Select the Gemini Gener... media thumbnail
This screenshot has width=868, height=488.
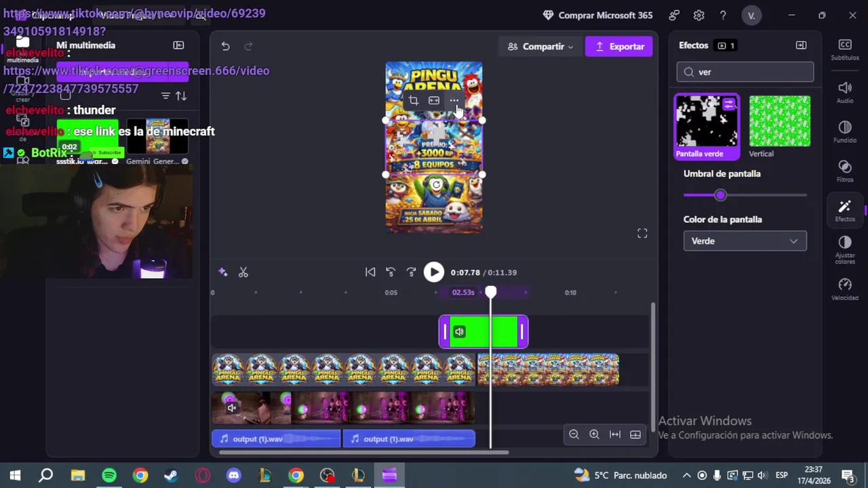coord(157,137)
